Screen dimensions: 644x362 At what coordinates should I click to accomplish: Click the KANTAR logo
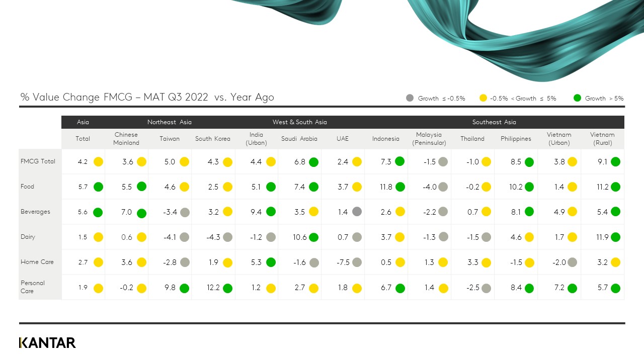tap(47, 342)
